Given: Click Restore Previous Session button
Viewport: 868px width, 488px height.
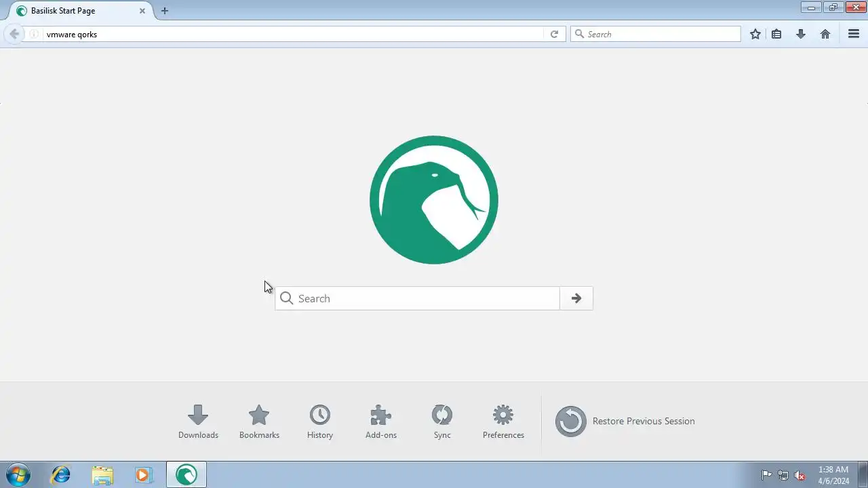Looking at the screenshot, I should 625,421.
